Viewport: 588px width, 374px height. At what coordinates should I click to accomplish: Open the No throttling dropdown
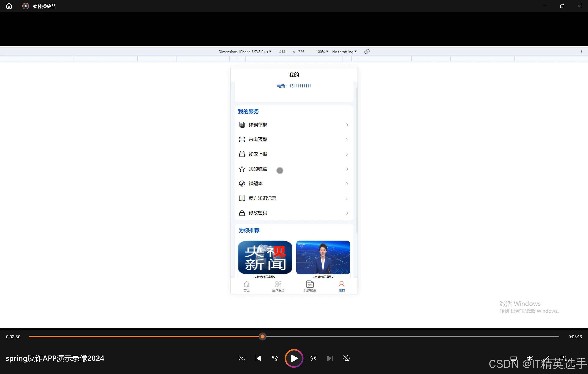coord(344,52)
